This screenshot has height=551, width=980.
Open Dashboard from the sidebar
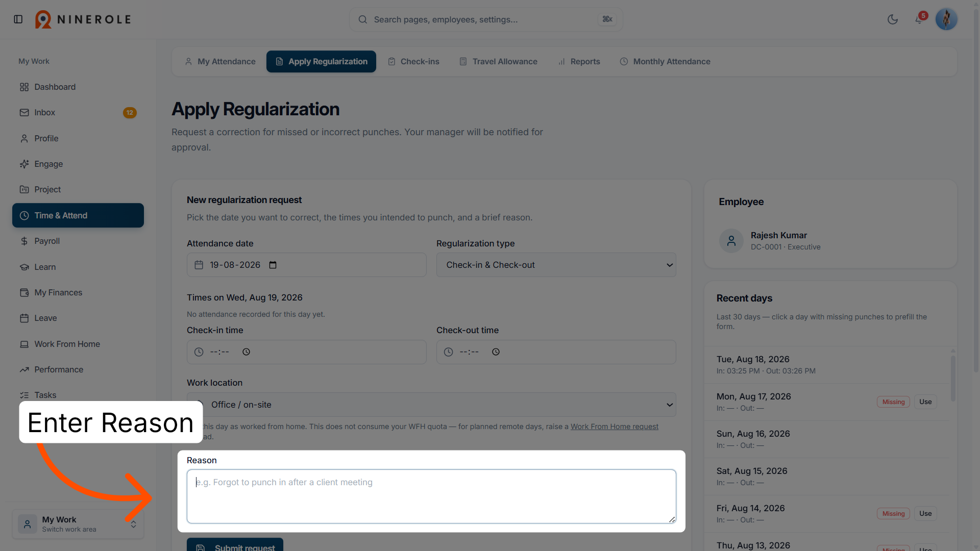point(78,87)
